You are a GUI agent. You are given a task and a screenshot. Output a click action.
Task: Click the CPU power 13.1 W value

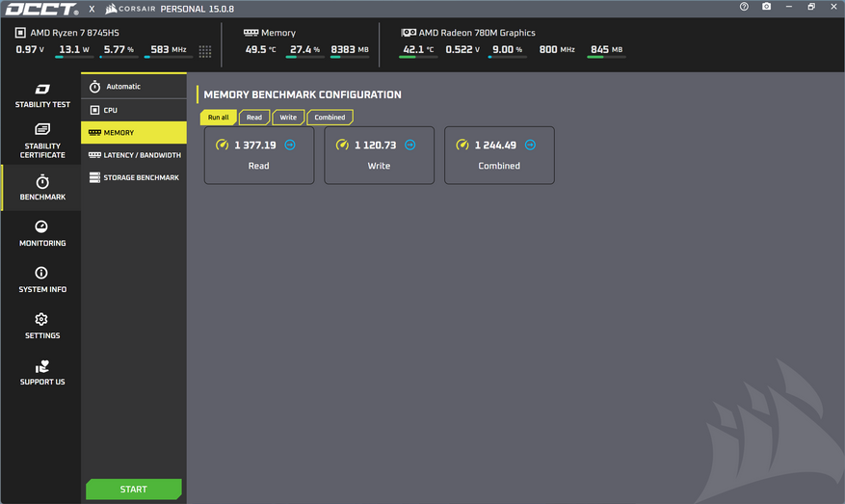point(74,49)
